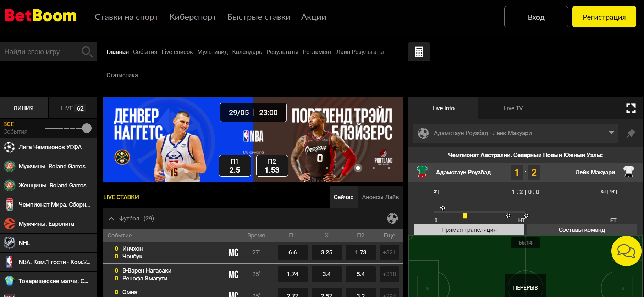Open Регламент page
Screen dimensions: 644x297
click(317, 52)
